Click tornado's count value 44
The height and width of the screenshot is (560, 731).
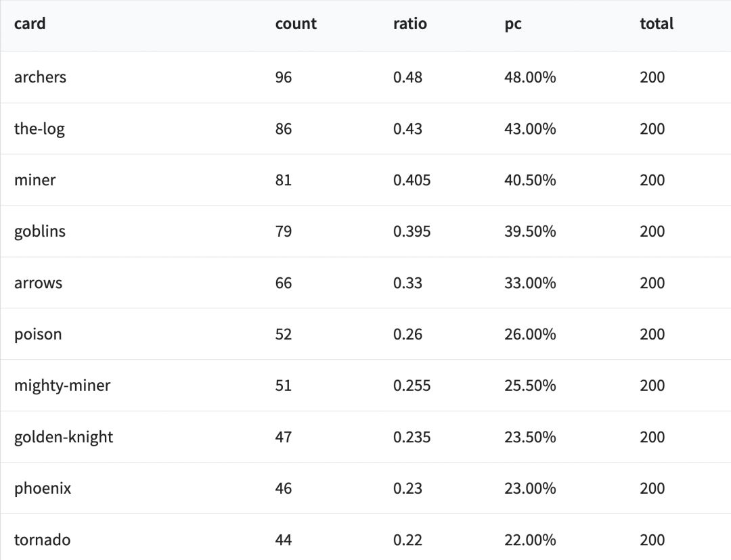click(x=284, y=540)
